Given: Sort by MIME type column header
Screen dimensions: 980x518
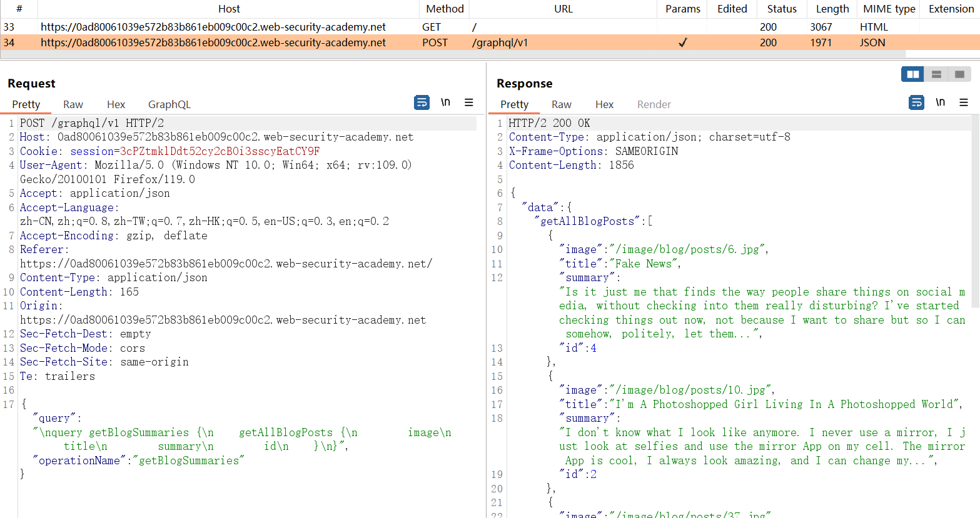Looking at the screenshot, I should pyautogui.click(x=889, y=9).
